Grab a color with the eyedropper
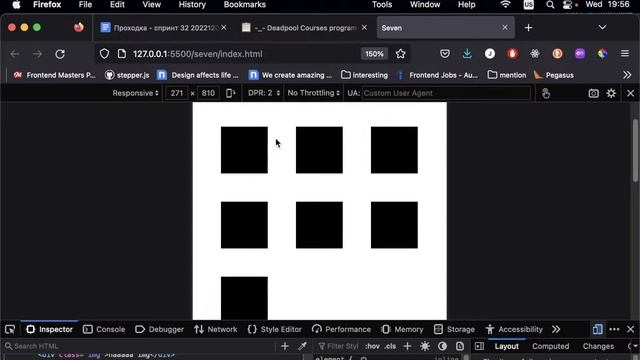640x360 pixels. [302, 346]
